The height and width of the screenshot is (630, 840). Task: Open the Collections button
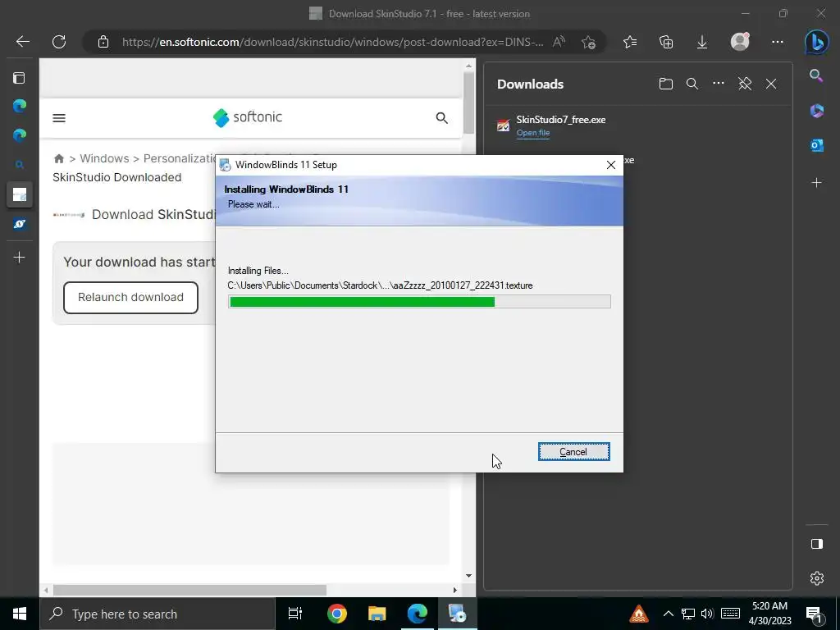pyautogui.click(x=666, y=42)
